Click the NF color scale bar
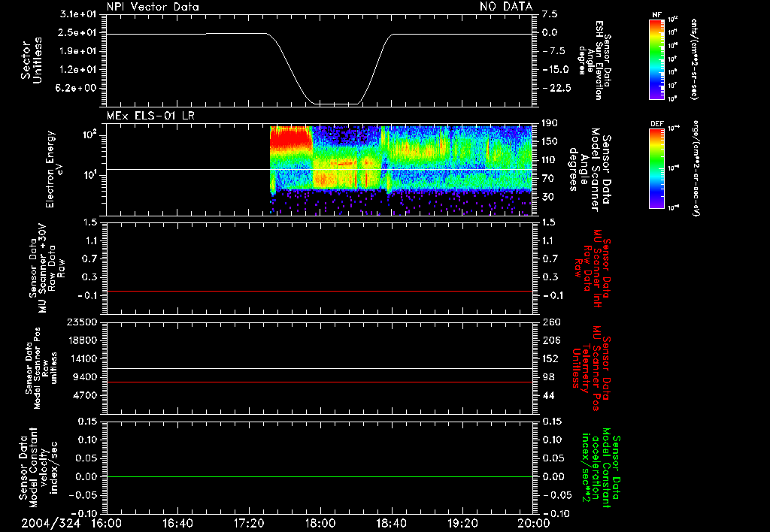 pos(656,59)
